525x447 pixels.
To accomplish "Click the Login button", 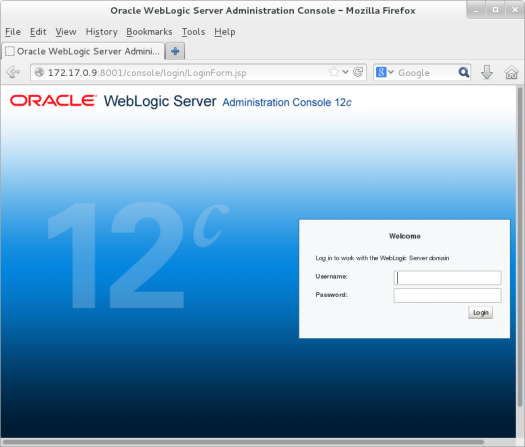I will (480, 312).
